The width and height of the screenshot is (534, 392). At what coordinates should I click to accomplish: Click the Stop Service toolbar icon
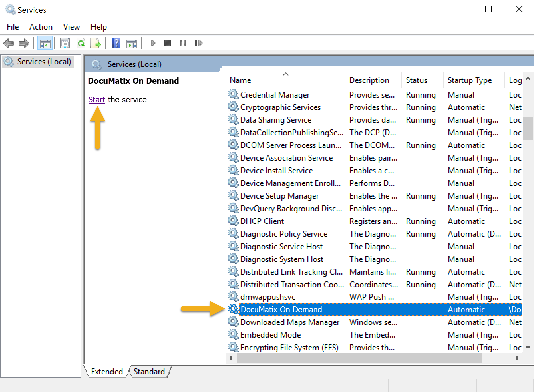click(x=168, y=43)
